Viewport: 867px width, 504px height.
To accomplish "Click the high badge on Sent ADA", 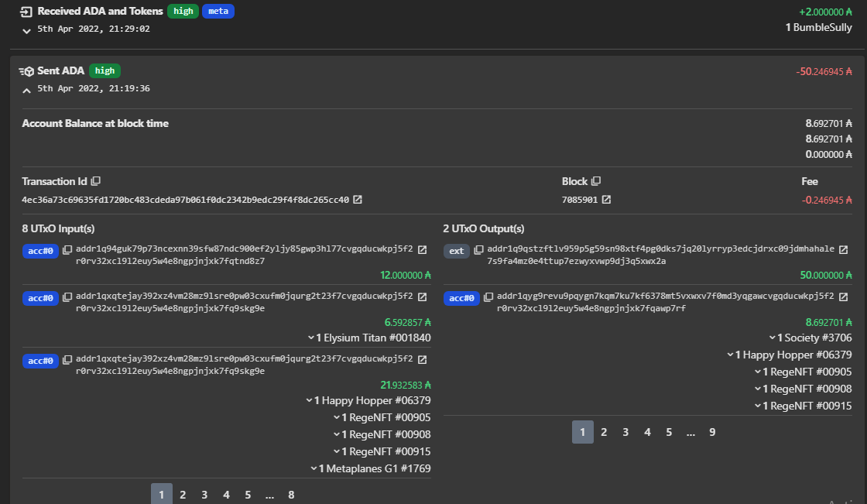I will [105, 70].
